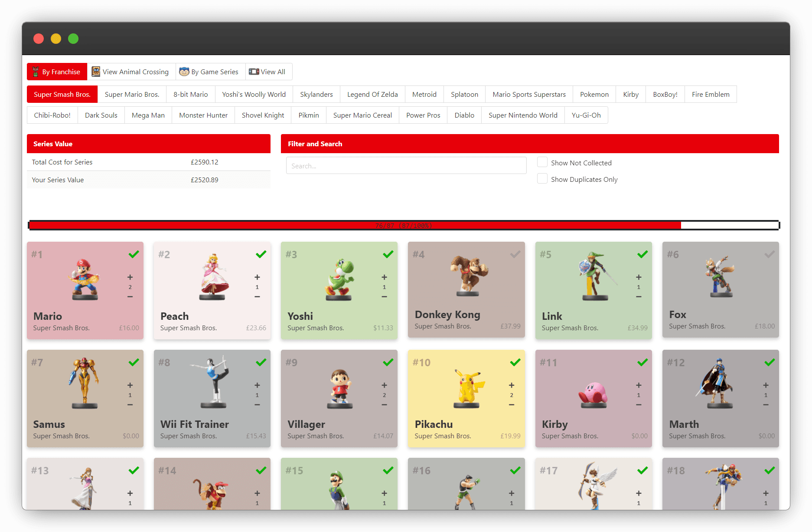Add one Kirby with plus icon
The width and height of the screenshot is (812, 532).
point(639,385)
